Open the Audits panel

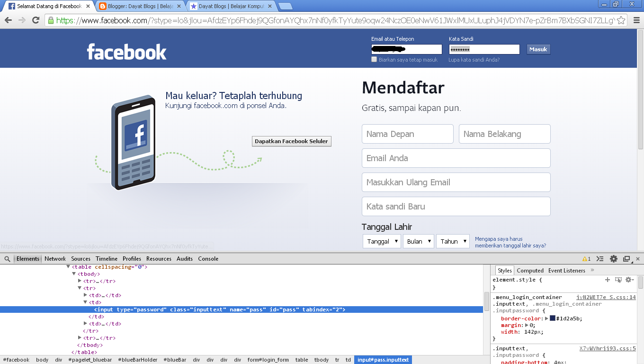click(185, 259)
